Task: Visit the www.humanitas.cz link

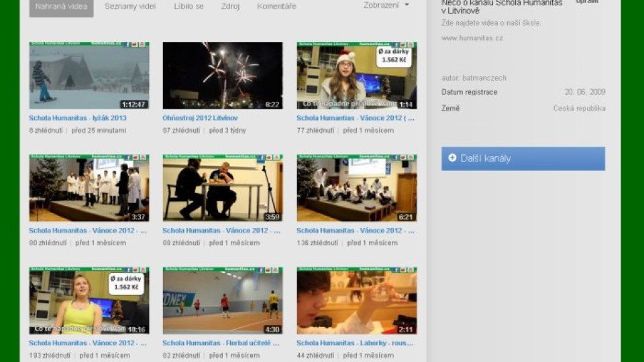Action: click(472, 38)
